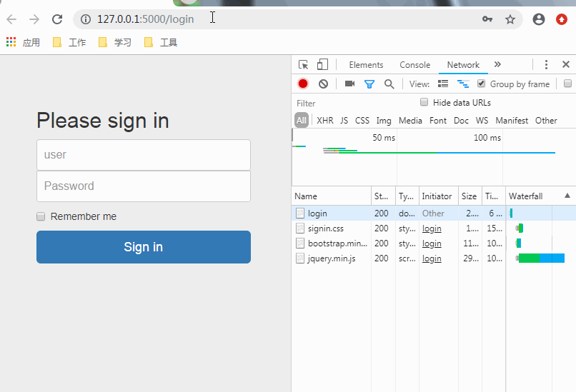Sort by the Name column header

(332, 196)
